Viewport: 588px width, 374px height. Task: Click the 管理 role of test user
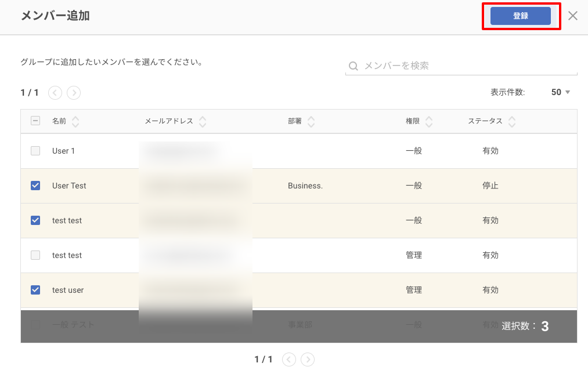[414, 290]
